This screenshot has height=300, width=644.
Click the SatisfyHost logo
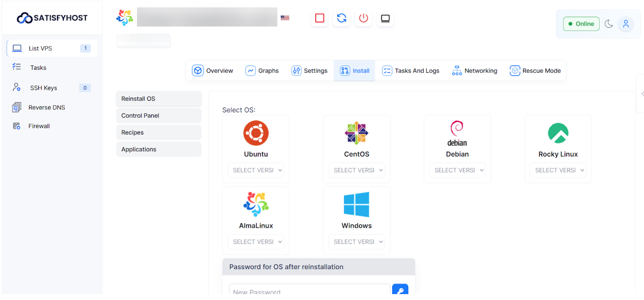52,18
